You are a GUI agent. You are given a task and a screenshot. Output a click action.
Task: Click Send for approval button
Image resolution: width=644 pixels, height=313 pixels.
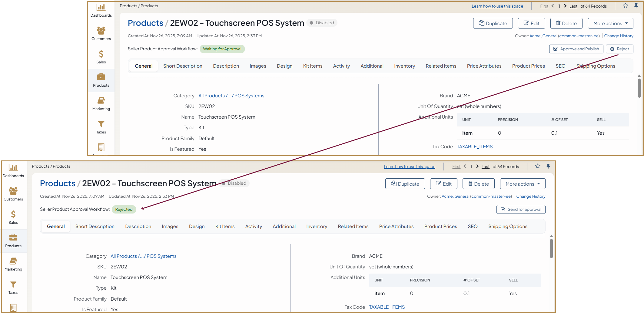click(521, 210)
